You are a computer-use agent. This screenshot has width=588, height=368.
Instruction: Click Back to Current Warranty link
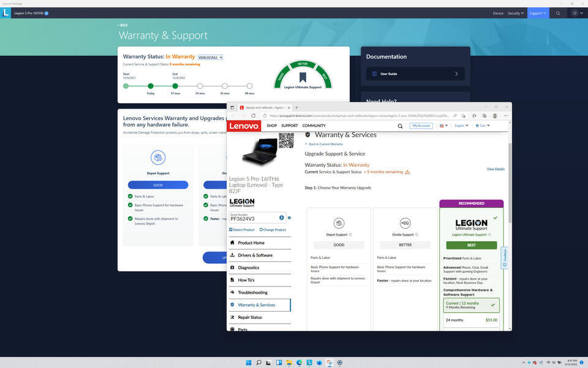(324, 144)
